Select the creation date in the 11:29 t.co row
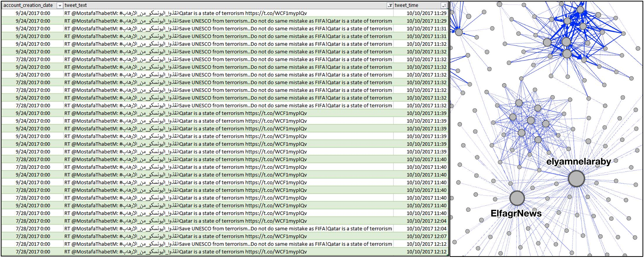This screenshot has width=644, height=258. [33, 13]
